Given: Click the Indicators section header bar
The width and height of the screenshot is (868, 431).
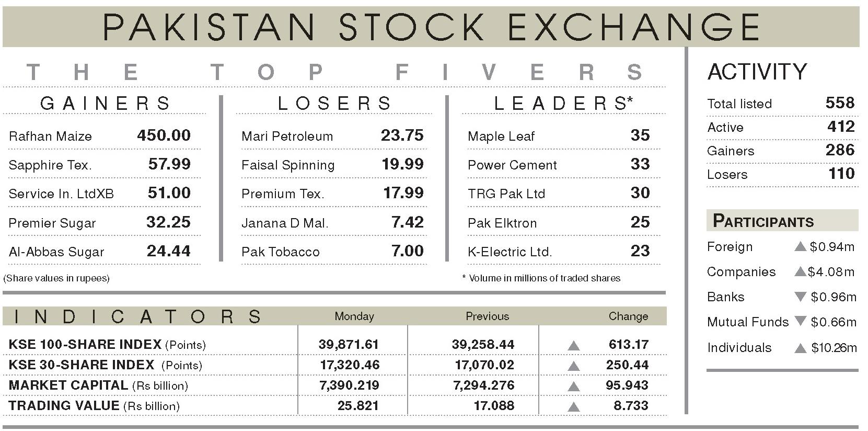Looking at the screenshot, I should click(334, 316).
